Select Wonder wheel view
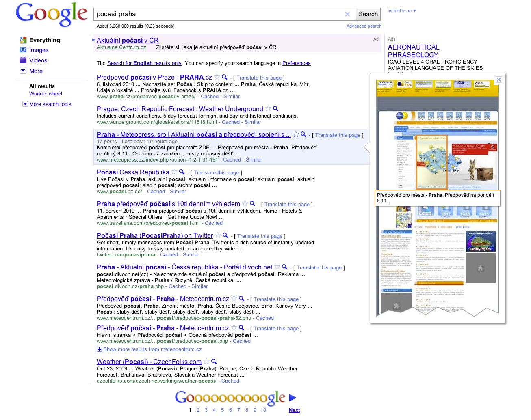This screenshot has height=420, width=531. [x=46, y=93]
